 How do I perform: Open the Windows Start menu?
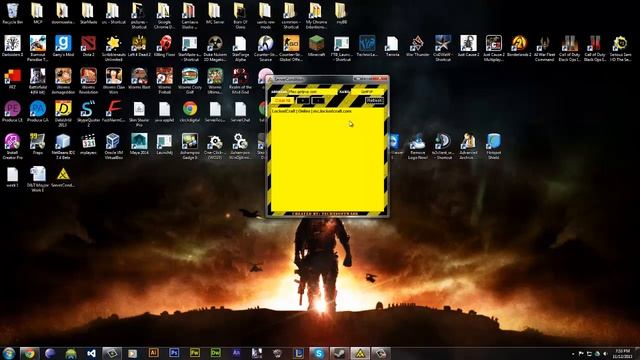pyautogui.click(x=9, y=353)
